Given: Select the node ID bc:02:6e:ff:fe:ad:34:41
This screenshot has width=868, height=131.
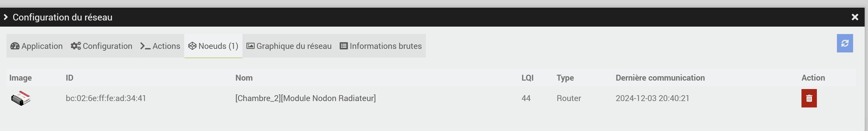Looking at the screenshot, I should pyautogui.click(x=106, y=99).
